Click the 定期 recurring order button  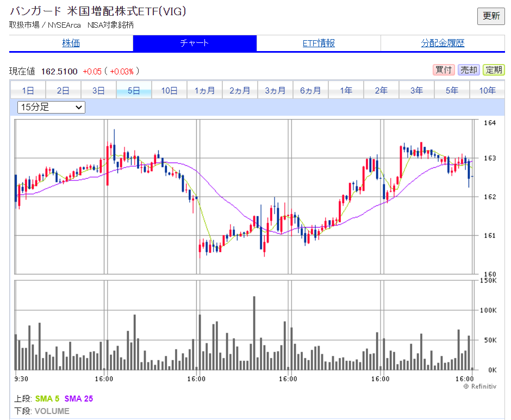[x=494, y=70]
